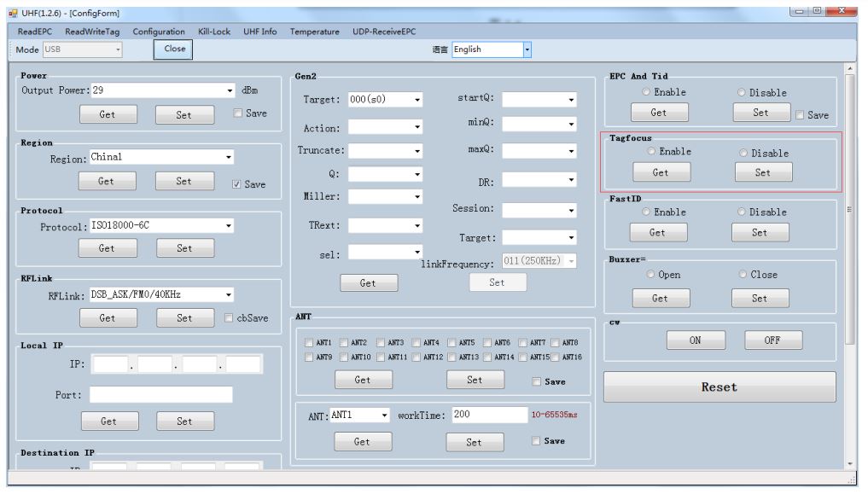Screen dimensions: 868x494
Task: Expand the Output Power dropdown
Action: [230, 90]
